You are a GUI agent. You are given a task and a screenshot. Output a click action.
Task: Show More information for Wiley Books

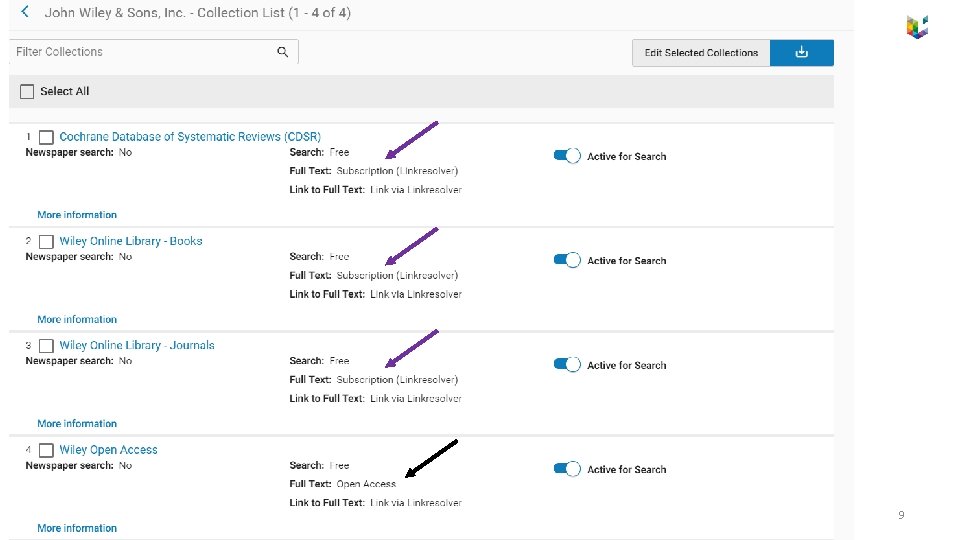click(77, 320)
